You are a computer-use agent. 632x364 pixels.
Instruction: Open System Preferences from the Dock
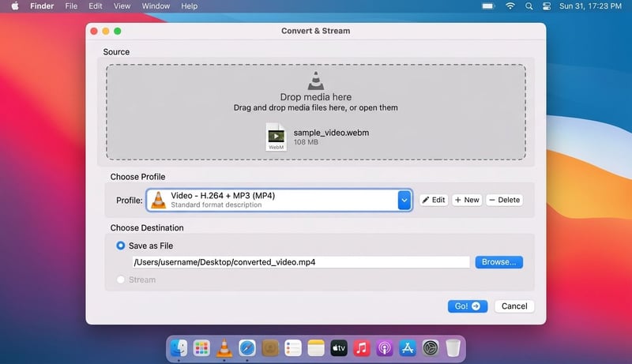coord(431,347)
